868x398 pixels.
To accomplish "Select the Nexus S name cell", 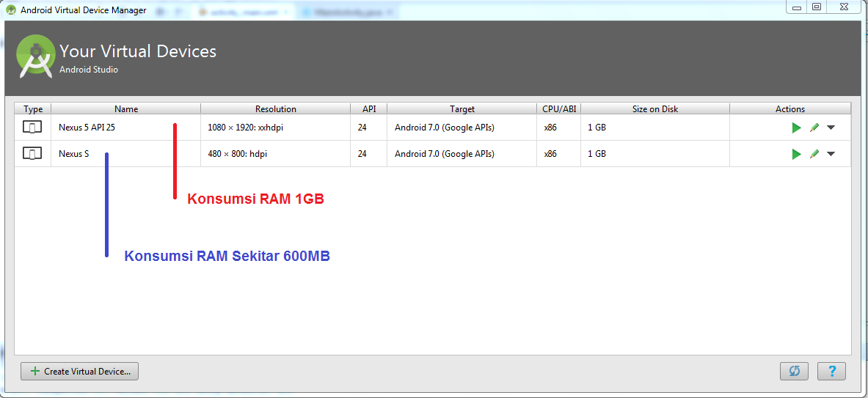I will click(x=126, y=154).
